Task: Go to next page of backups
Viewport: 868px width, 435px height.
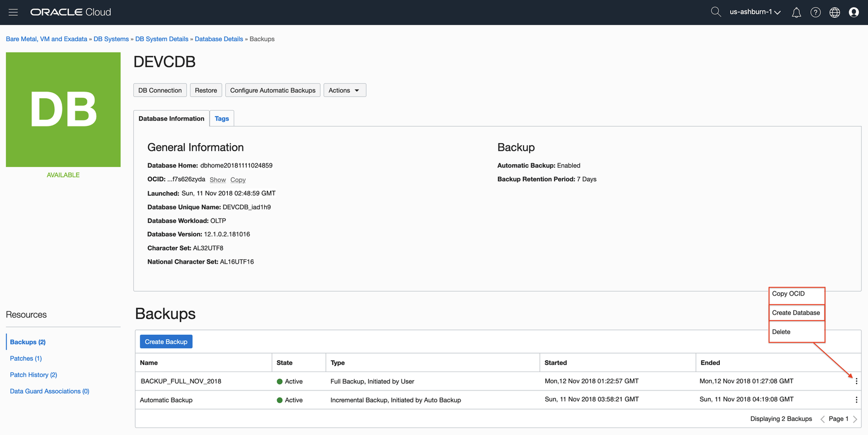Action: pyautogui.click(x=855, y=419)
